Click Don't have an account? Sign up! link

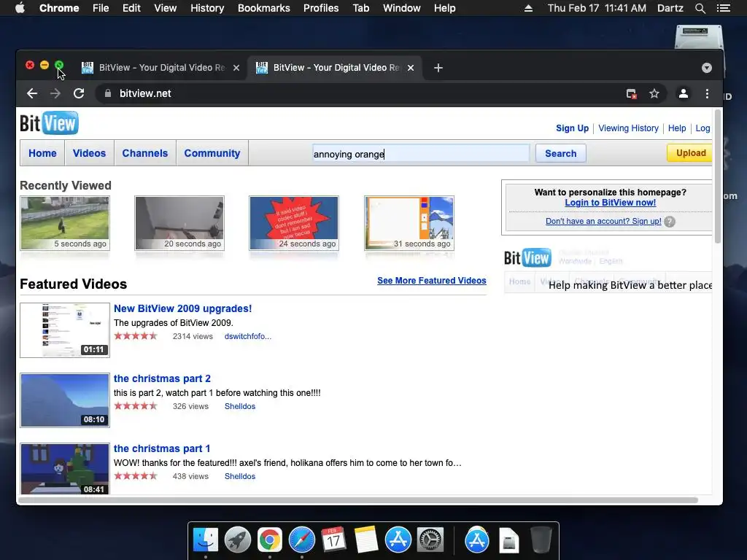pyautogui.click(x=603, y=221)
